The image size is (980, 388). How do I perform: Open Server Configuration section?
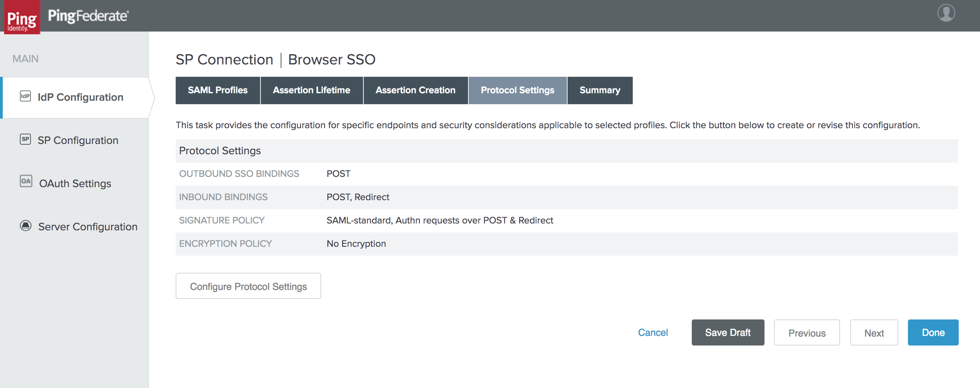(87, 227)
